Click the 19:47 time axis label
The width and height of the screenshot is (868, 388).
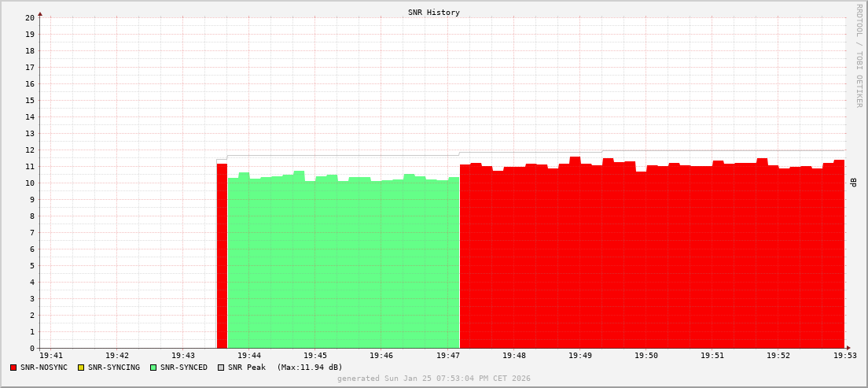[447, 357]
